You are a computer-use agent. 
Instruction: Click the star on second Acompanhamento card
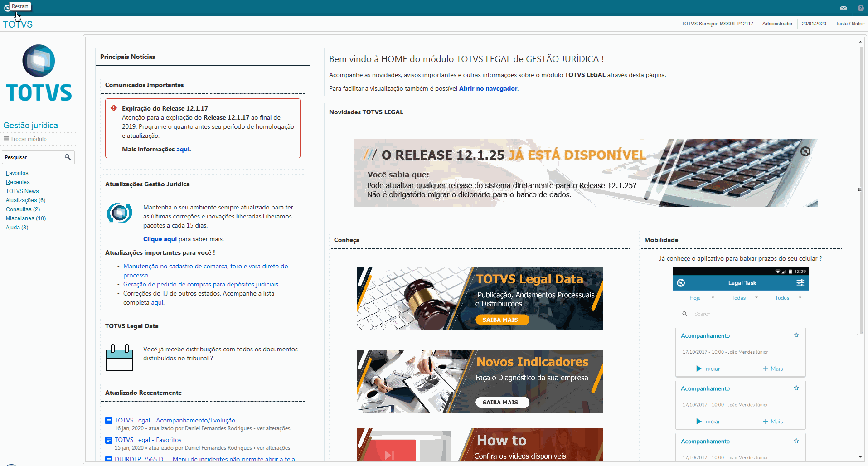(x=796, y=388)
